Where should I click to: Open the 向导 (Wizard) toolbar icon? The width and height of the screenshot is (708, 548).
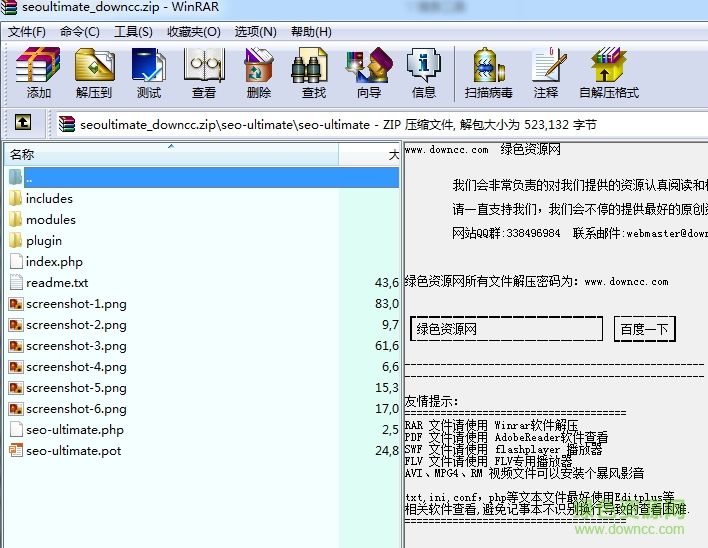click(x=369, y=65)
